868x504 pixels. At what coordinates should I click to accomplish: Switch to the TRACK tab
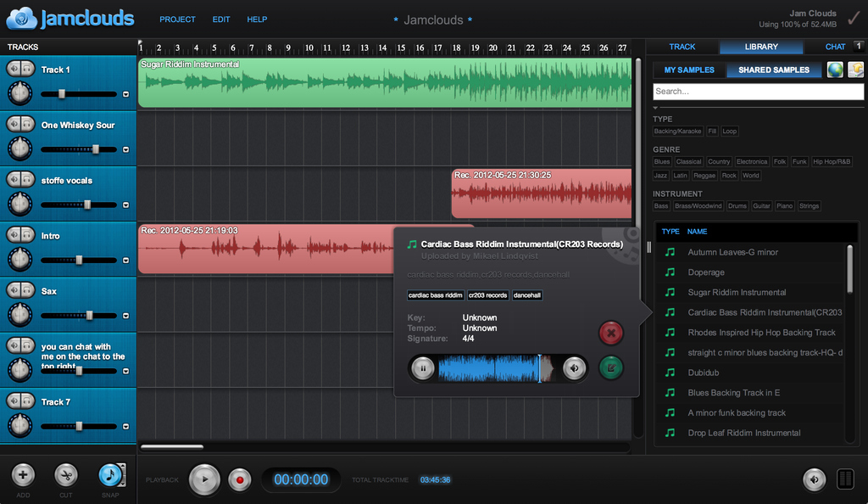point(682,47)
